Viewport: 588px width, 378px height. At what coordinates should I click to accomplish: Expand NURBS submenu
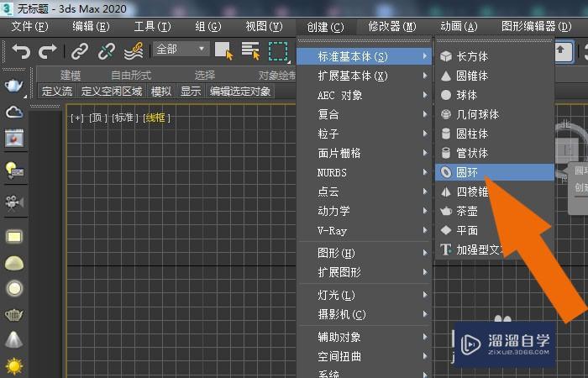tap(364, 172)
